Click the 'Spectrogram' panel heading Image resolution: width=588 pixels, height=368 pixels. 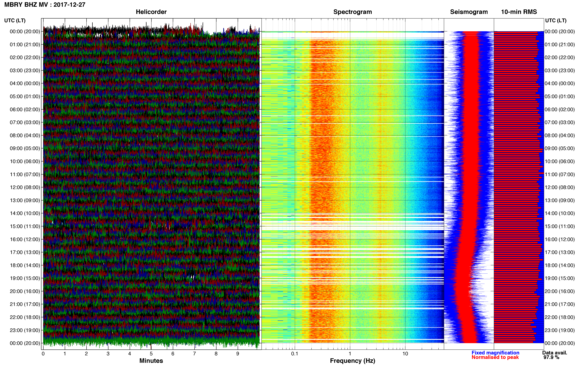[352, 12]
